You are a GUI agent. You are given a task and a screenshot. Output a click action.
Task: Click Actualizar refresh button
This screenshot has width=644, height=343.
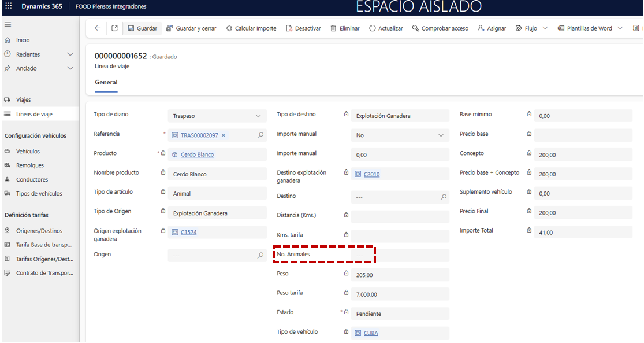coord(386,28)
